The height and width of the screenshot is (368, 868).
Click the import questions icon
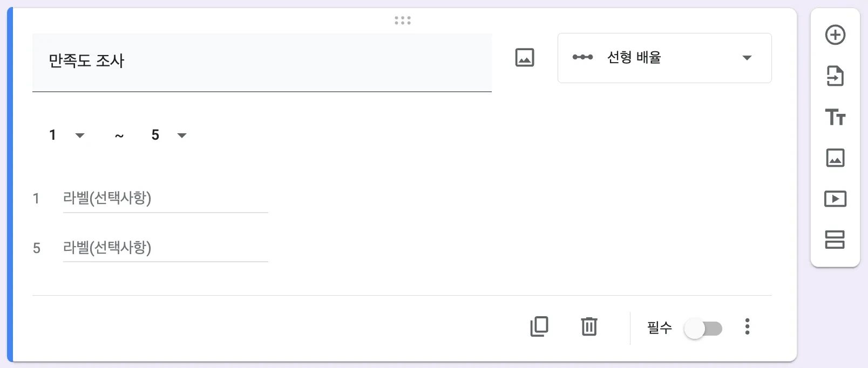835,76
